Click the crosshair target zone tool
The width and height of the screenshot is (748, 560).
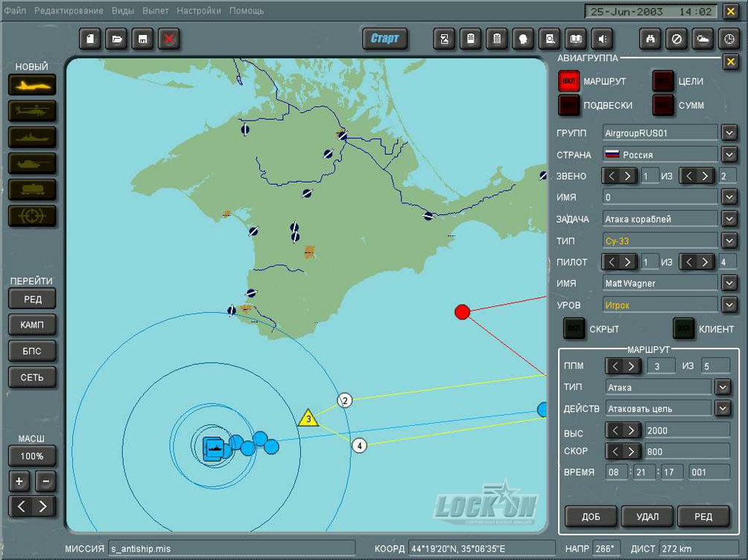coord(32,216)
